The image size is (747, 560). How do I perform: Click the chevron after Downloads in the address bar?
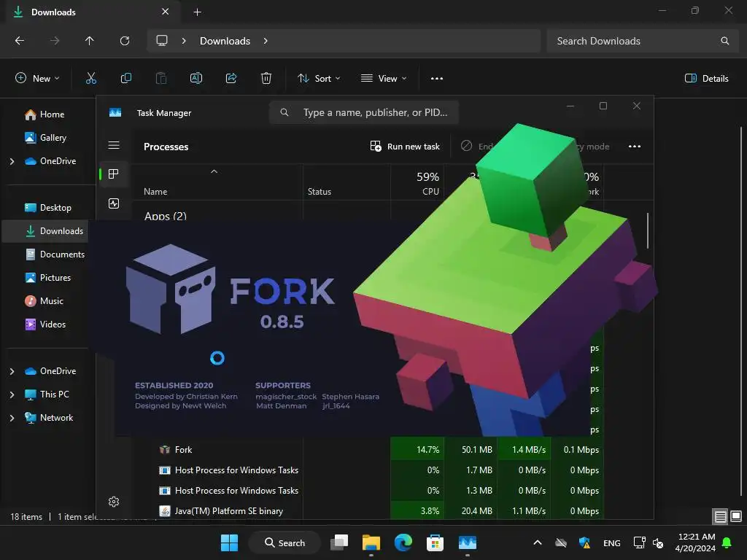[266, 41]
